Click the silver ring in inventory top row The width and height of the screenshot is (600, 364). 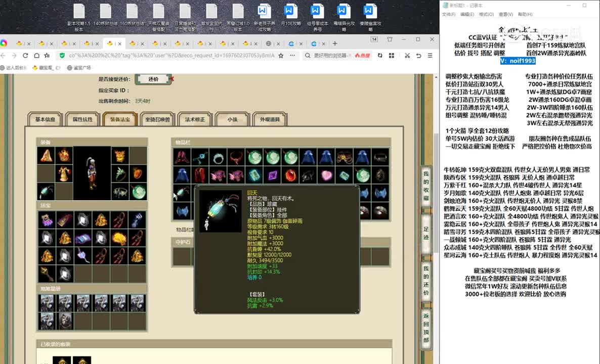(x=218, y=157)
